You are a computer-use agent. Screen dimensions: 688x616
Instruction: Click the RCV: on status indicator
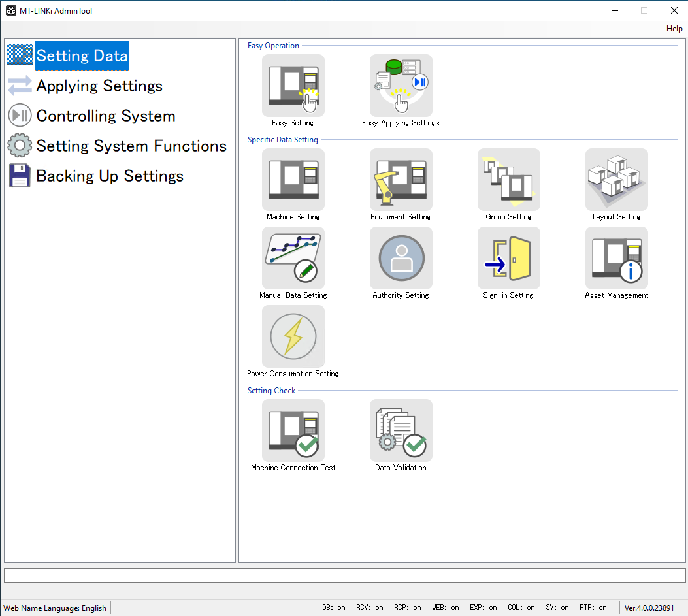pos(369,608)
